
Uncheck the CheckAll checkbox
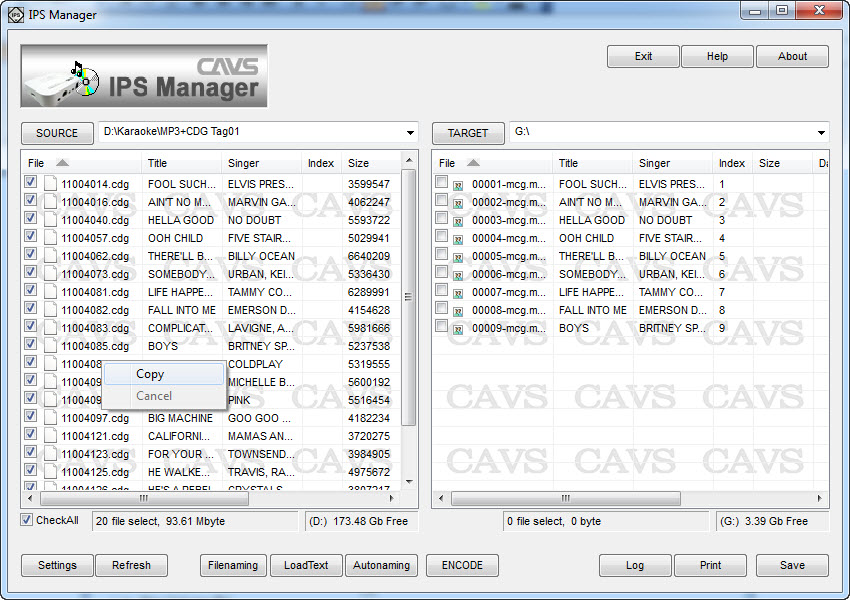tap(27, 520)
